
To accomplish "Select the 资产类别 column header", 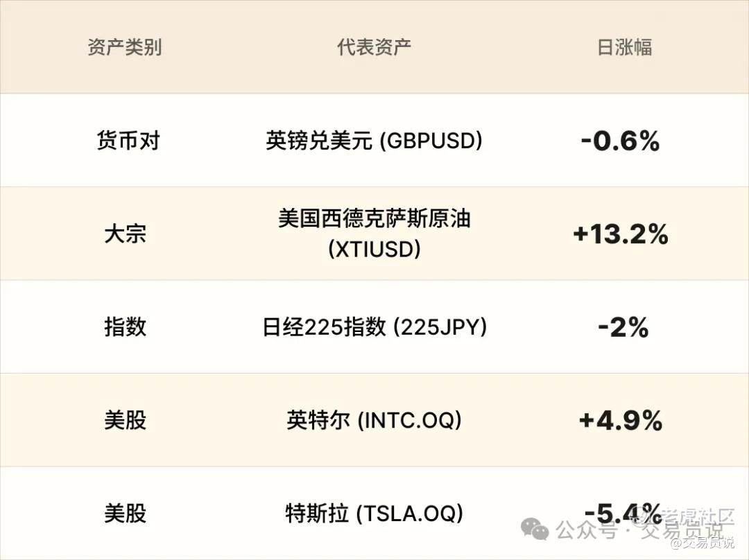I will coord(125,47).
